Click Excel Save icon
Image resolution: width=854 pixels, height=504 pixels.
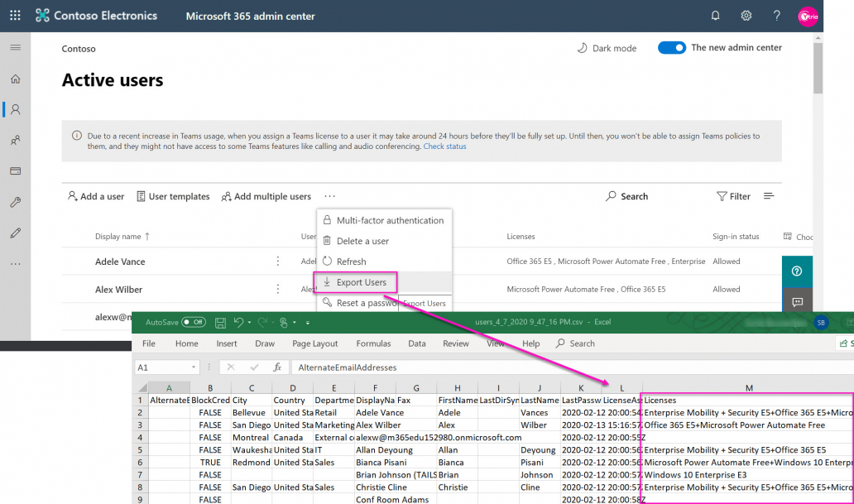pyautogui.click(x=220, y=323)
